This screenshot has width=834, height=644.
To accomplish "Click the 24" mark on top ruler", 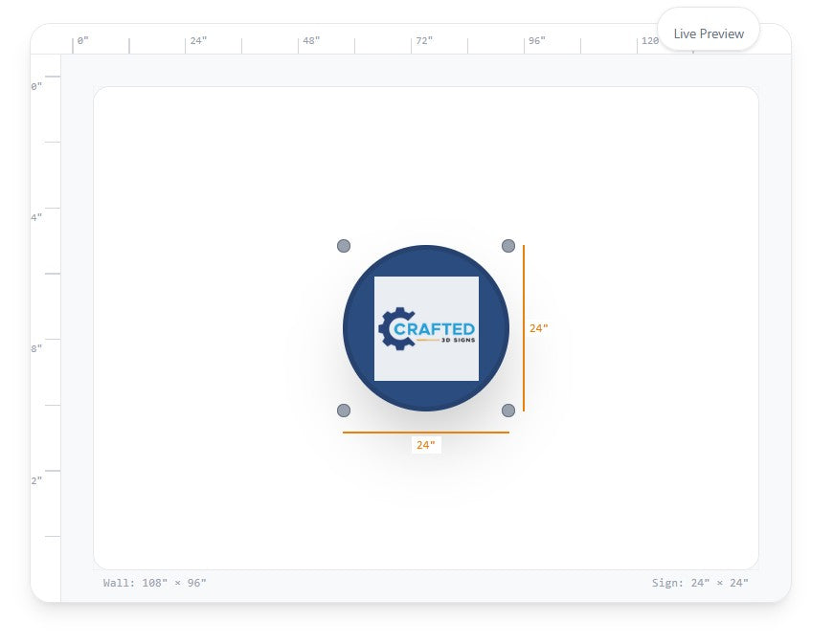I will [x=198, y=40].
